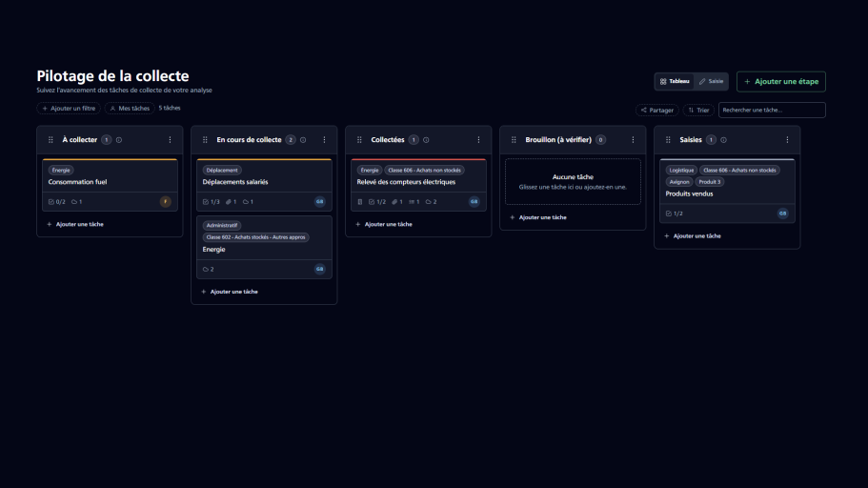Click the GB avatar on Déplacements salariés

click(320, 202)
